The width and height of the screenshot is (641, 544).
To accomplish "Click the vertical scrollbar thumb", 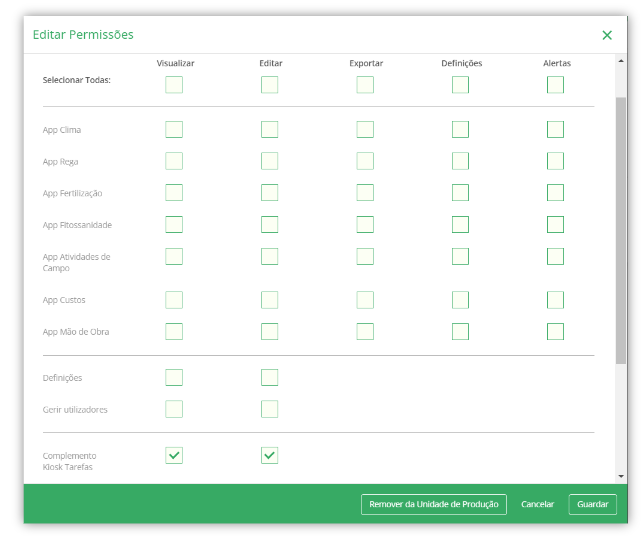I will point(621,231).
